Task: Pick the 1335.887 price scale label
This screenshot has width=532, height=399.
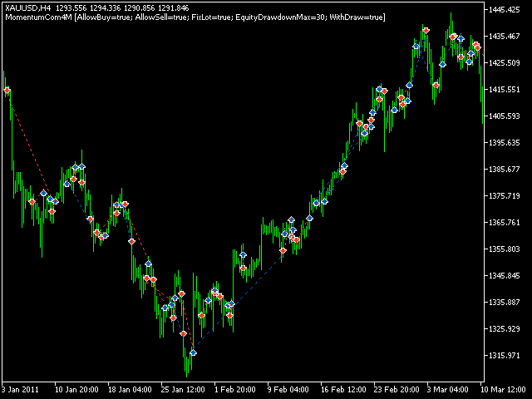Action: click(505, 303)
